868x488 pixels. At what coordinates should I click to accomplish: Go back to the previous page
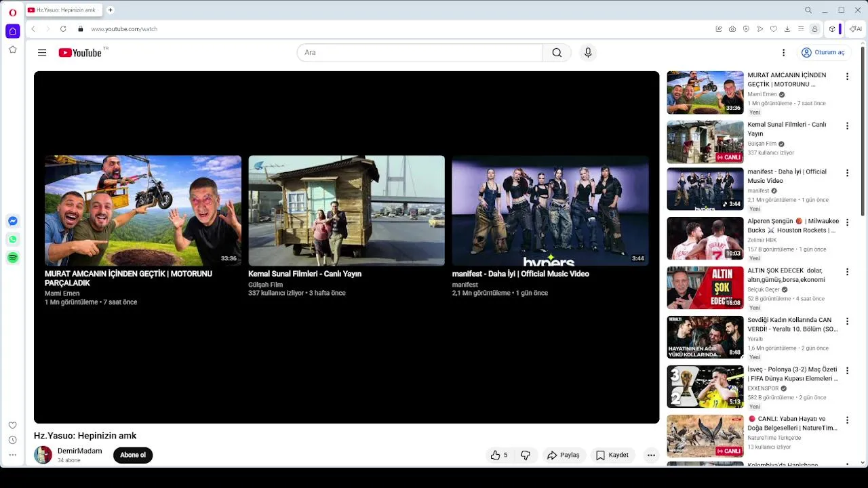[x=33, y=29]
